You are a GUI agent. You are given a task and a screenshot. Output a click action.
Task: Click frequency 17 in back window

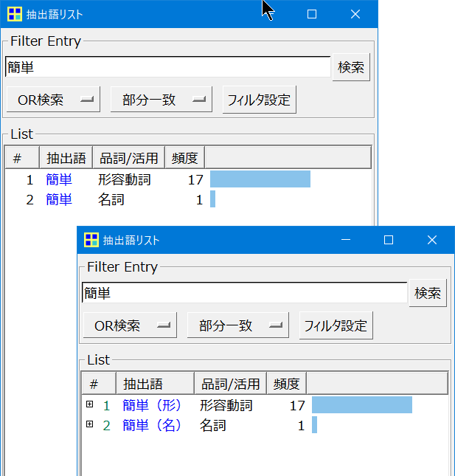coord(195,180)
